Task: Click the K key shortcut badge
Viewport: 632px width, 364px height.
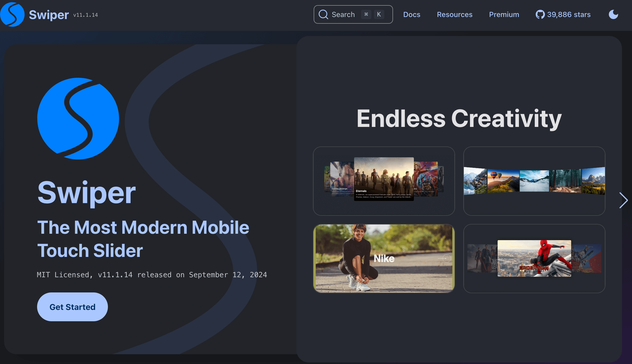Action: pos(379,14)
